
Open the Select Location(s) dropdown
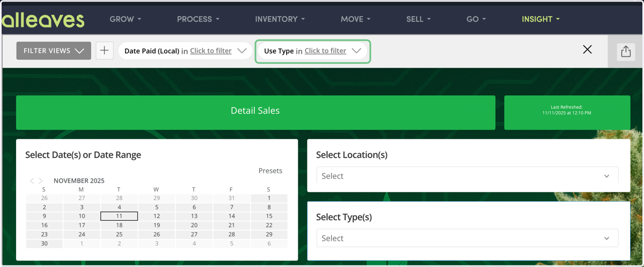[467, 176]
